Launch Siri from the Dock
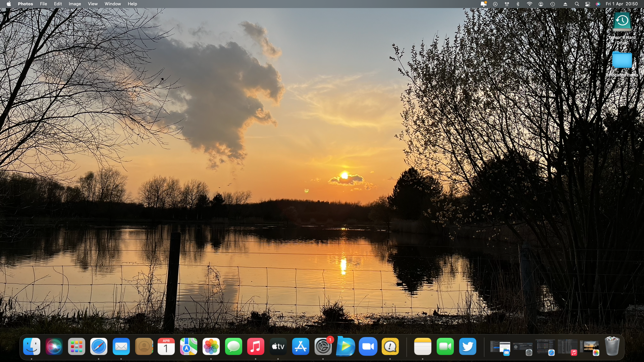The image size is (644, 362). coord(54,347)
